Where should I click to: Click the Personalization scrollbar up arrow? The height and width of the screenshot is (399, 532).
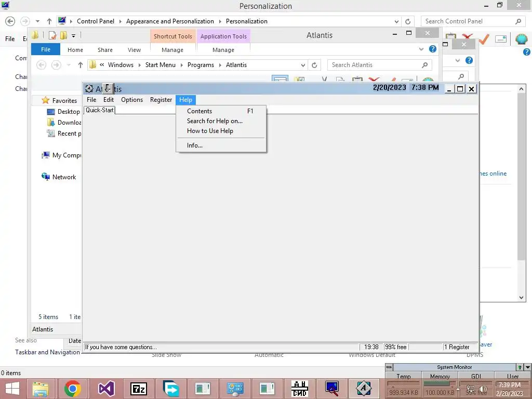[521, 88]
